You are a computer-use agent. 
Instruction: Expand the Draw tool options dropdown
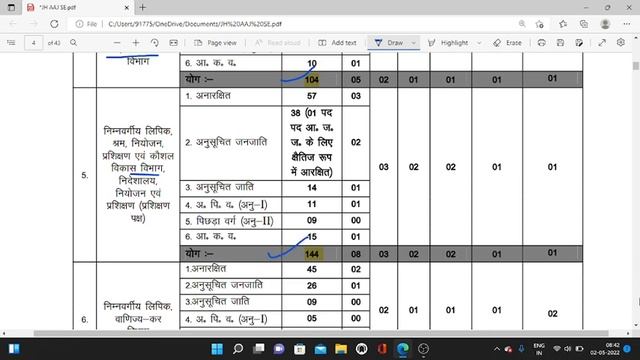click(x=413, y=42)
